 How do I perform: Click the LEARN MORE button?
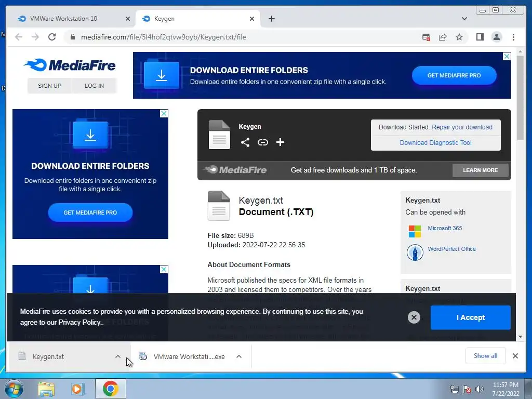(x=480, y=170)
